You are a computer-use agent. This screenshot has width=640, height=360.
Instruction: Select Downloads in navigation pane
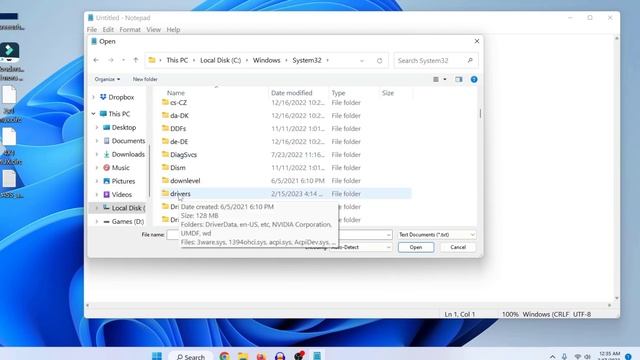[128, 154]
